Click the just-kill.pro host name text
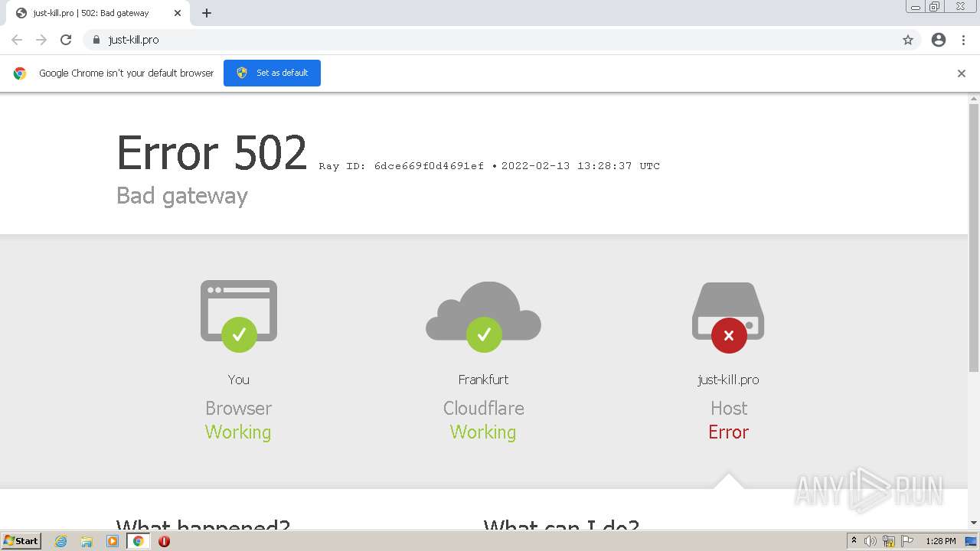This screenshot has width=980, height=551. pos(728,380)
